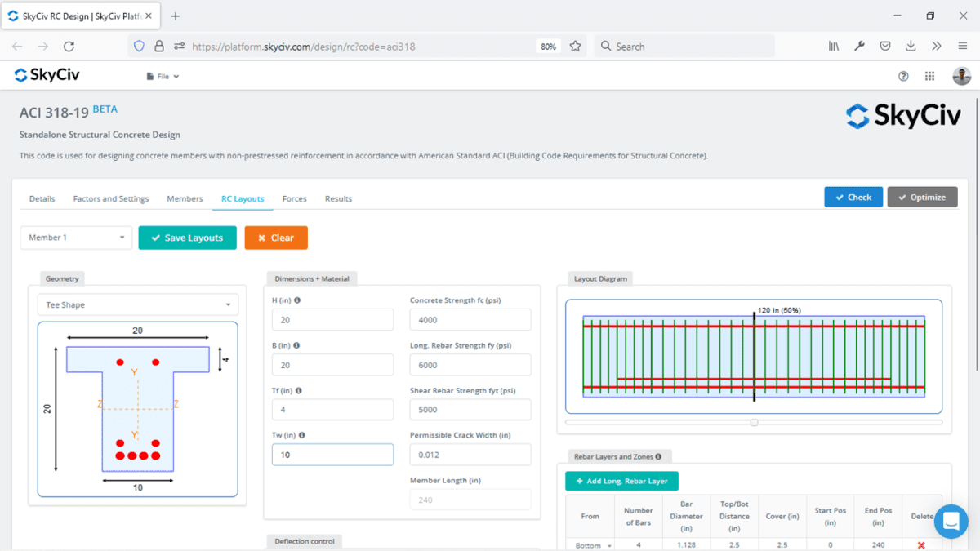This screenshot has height=551, width=980.
Task: Click the Concrete Strength fc input field
Action: click(470, 320)
